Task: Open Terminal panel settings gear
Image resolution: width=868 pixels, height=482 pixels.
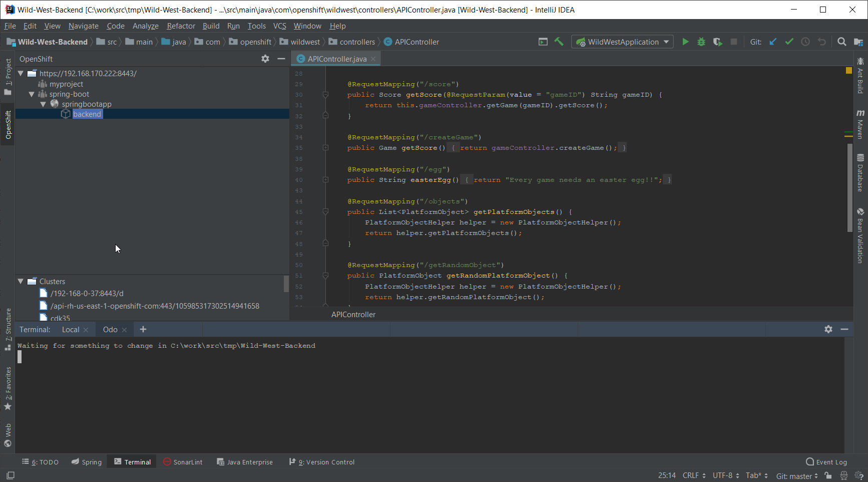Action: pyautogui.click(x=828, y=329)
